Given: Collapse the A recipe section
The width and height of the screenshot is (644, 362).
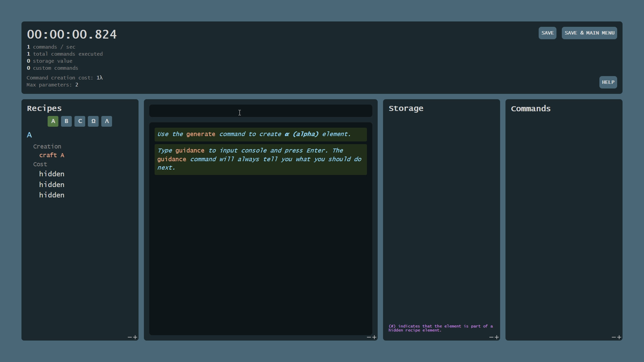Looking at the screenshot, I should [30, 135].
